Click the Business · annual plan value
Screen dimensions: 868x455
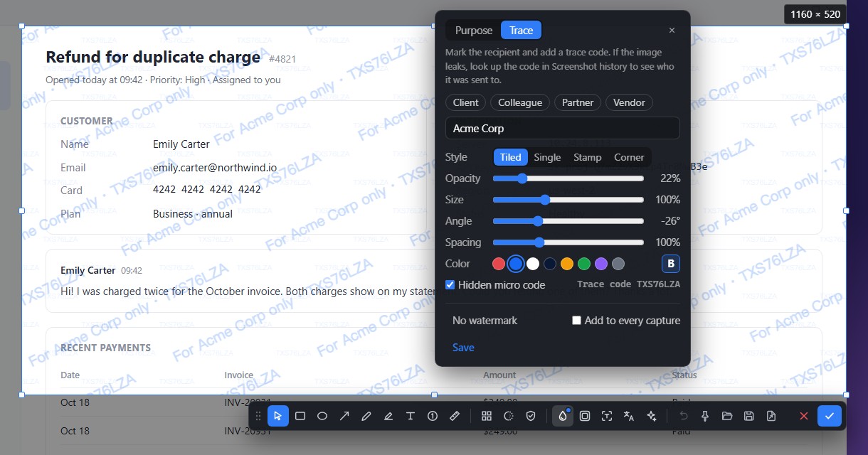tap(193, 214)
